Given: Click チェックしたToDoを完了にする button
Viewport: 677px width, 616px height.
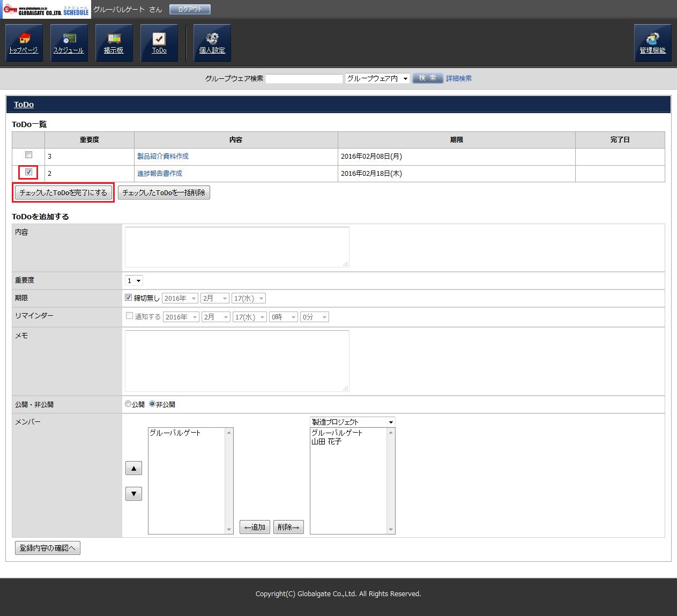Looking at the screenshot, I should click(x=63, y=192).
